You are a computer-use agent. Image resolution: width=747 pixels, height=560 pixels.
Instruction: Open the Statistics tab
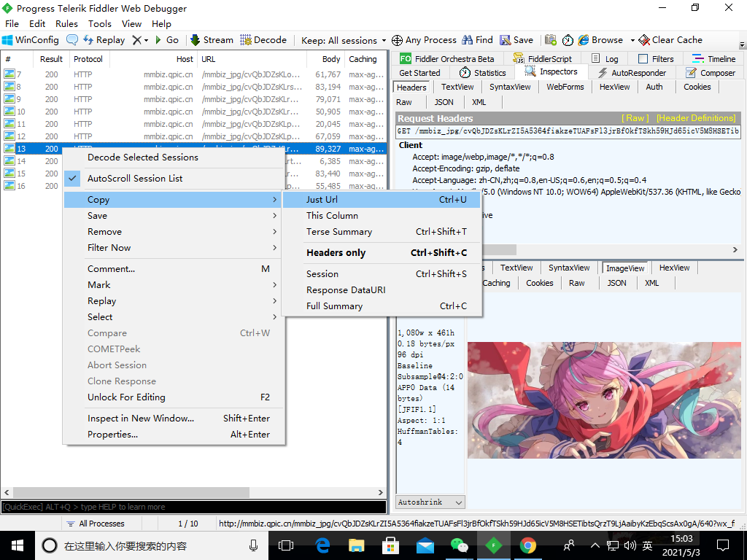483,72
